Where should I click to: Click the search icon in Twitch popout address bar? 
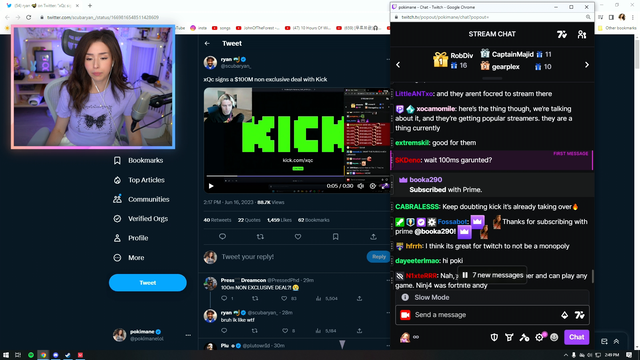coord(588,17)
